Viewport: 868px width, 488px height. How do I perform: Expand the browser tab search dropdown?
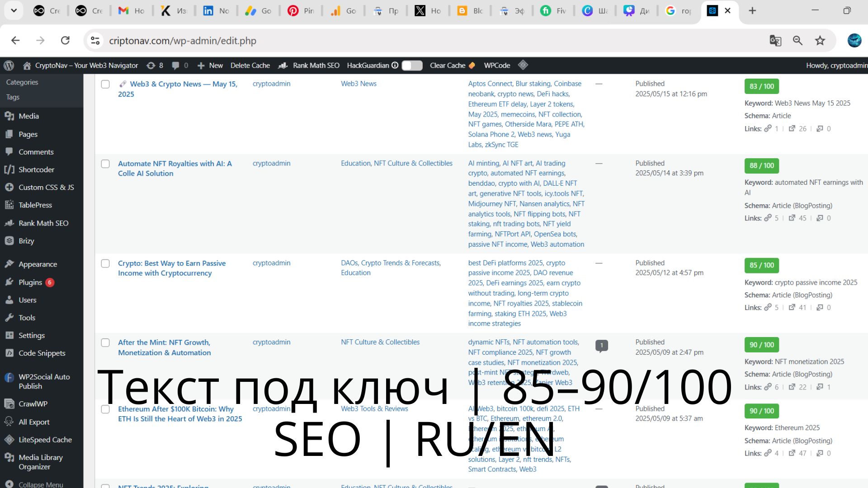click(14, 11)
